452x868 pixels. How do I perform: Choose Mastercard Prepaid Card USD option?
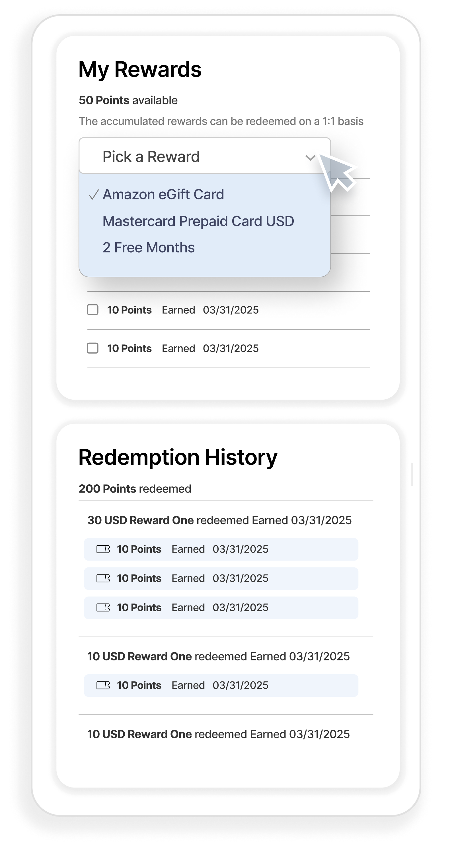198,221
